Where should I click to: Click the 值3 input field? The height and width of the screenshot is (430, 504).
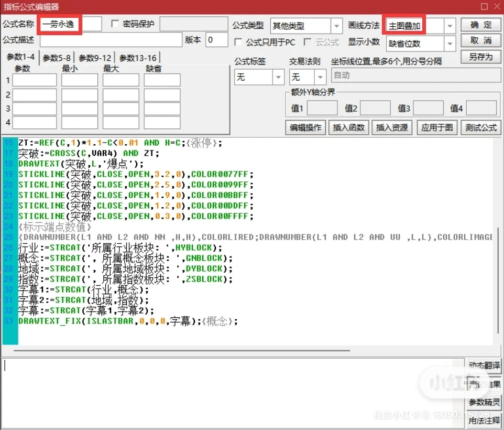pyautogui.click(x=428, y=108)
